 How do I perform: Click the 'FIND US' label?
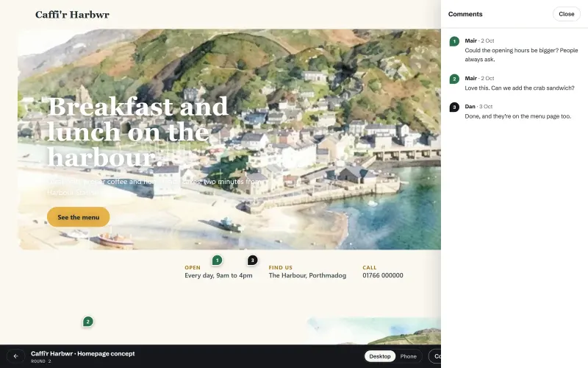point(281,267)
